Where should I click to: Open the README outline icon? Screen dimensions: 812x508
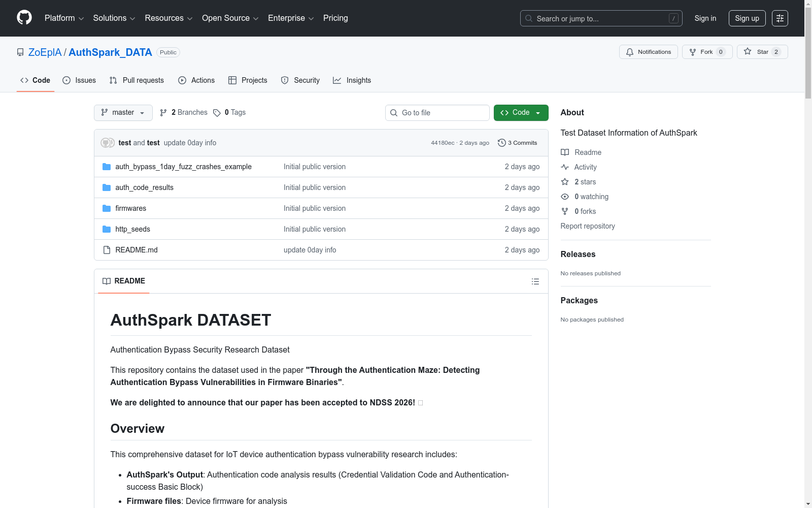(x=535, y=281)
